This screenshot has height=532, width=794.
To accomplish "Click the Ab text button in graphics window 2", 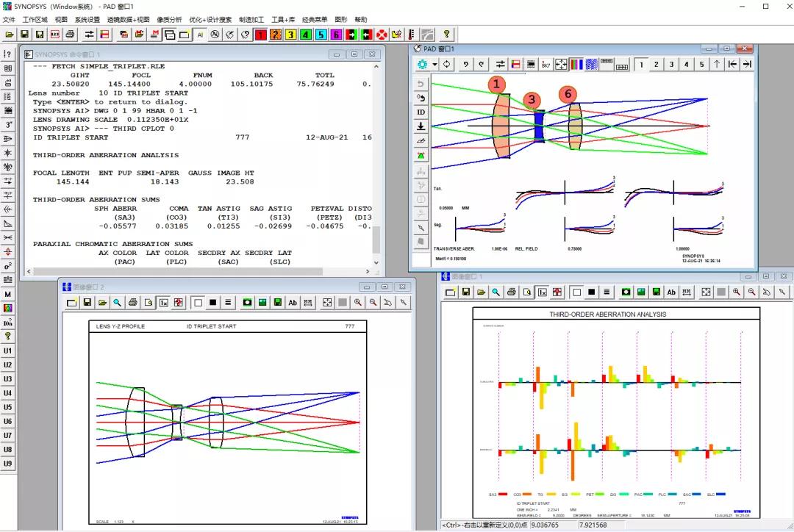I will 293,303.
